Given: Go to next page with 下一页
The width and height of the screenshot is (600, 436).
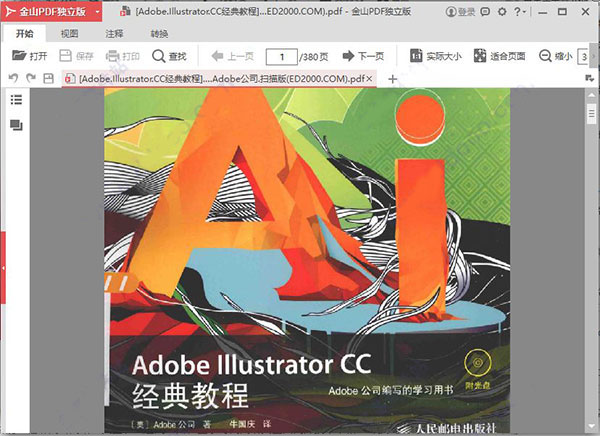Looking at the screenshot, I should 363,56.
